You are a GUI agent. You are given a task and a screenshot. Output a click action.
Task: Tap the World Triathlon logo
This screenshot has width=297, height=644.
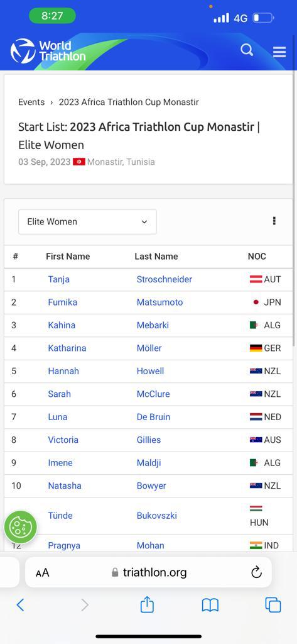tap(48, 50)
